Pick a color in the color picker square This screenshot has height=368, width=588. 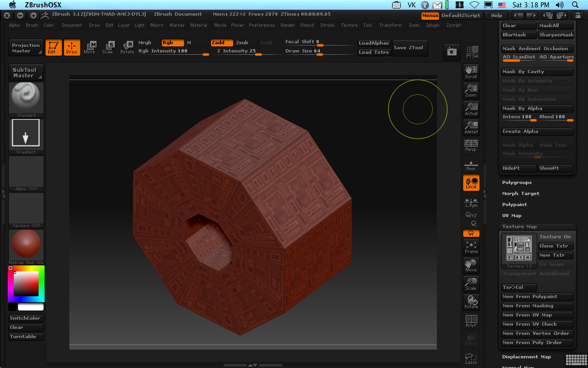pos(26,284)
